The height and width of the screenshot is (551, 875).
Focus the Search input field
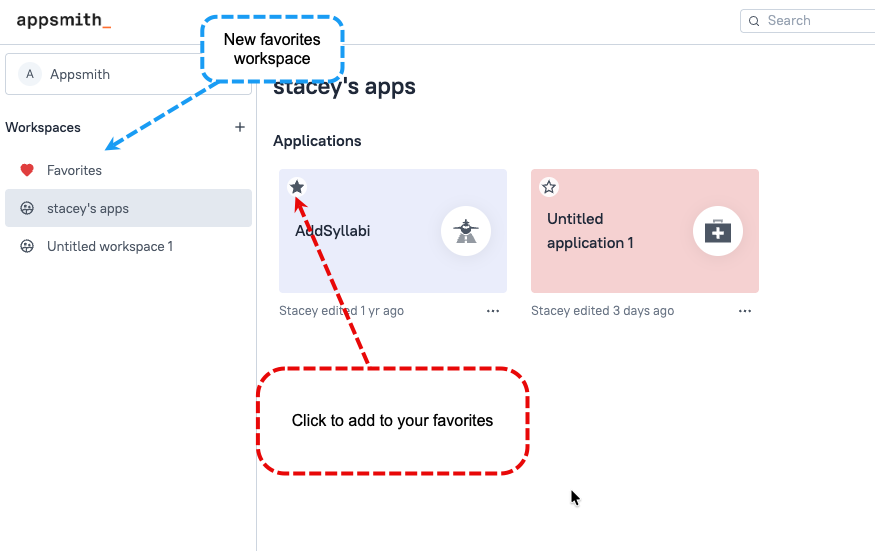tap(815, 21)
